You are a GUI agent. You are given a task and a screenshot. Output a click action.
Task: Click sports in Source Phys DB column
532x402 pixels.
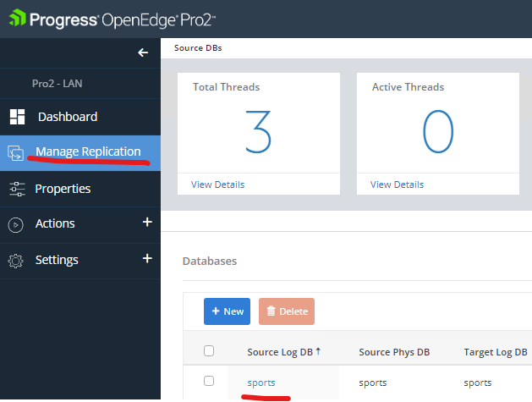pyautogui.click(x=373, y=383)
